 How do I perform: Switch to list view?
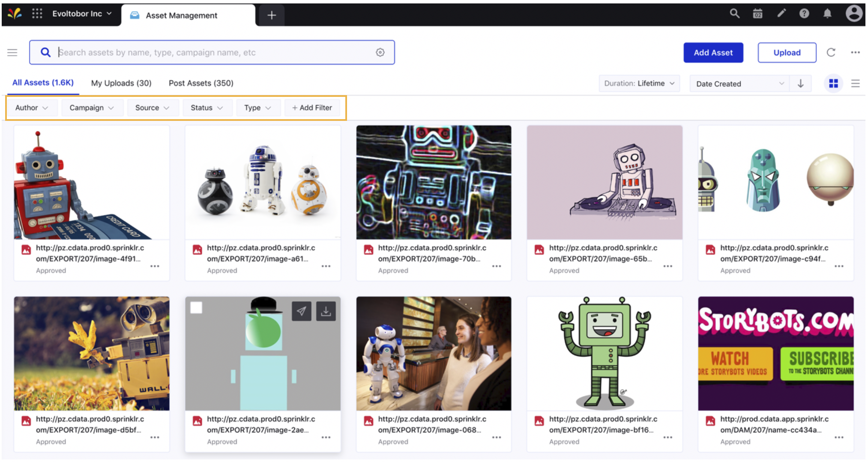pos(855,84)
